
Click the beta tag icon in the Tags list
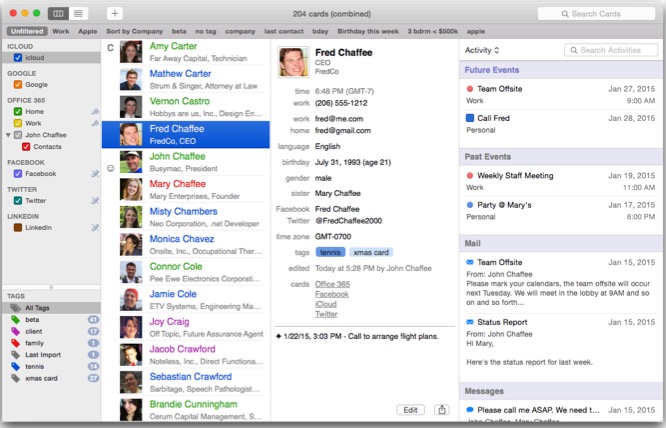pyautogui.click(x=16, y=320)
